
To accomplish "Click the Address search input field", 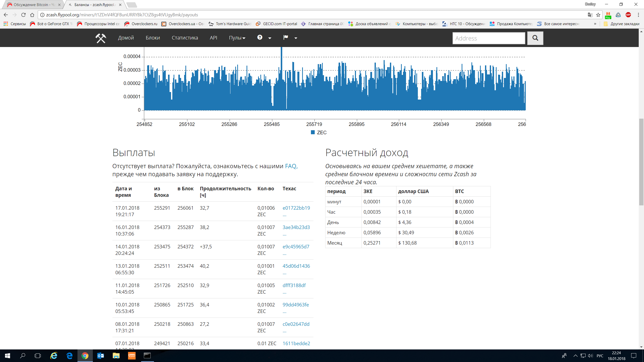I will pos(489,38).
